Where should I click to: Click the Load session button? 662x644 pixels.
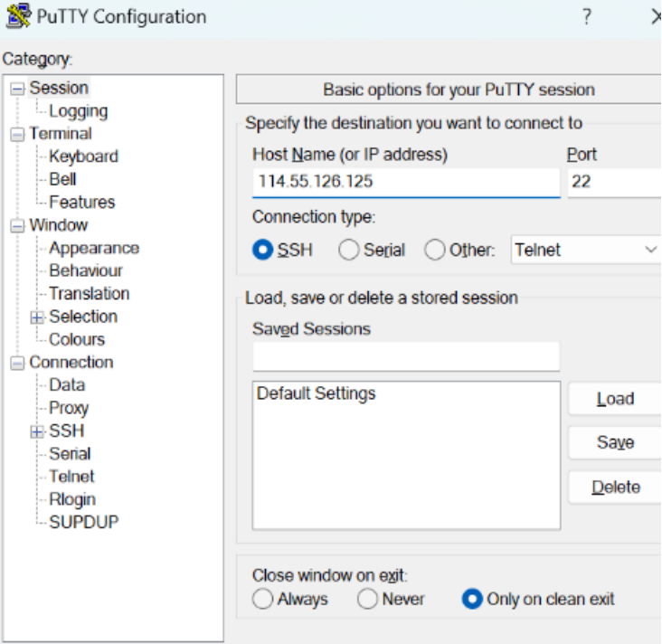[615, 399]
